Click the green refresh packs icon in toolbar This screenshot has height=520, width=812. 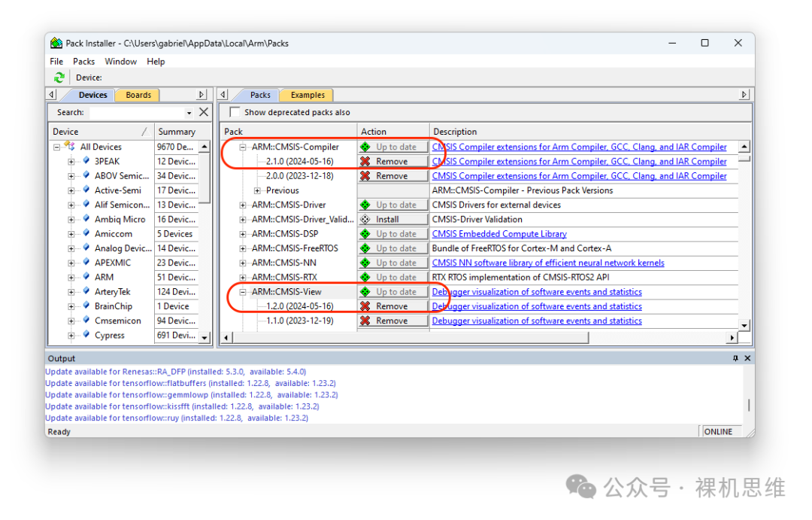coord(59,78)
